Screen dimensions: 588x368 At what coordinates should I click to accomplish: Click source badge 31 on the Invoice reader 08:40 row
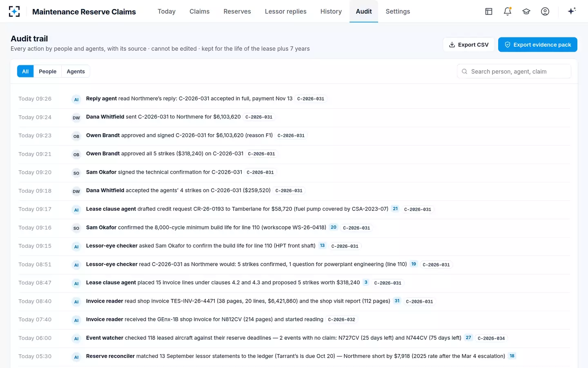[397, 301]
